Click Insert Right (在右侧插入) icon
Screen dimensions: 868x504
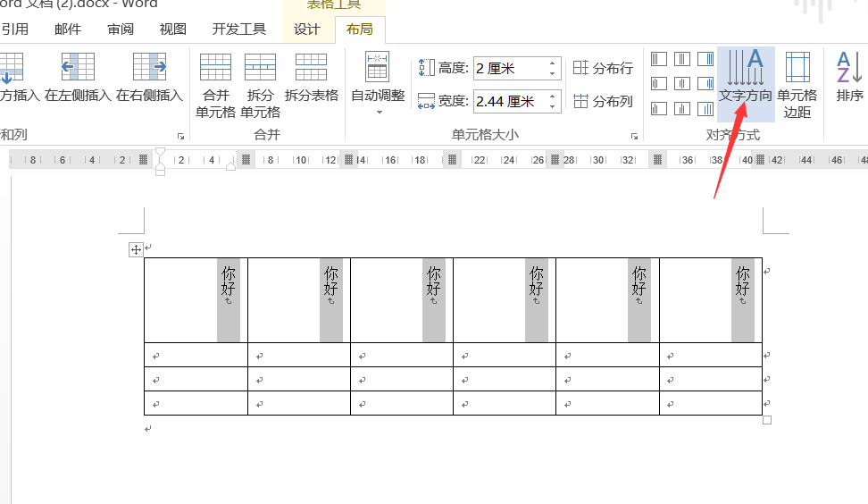pos(149,67)
